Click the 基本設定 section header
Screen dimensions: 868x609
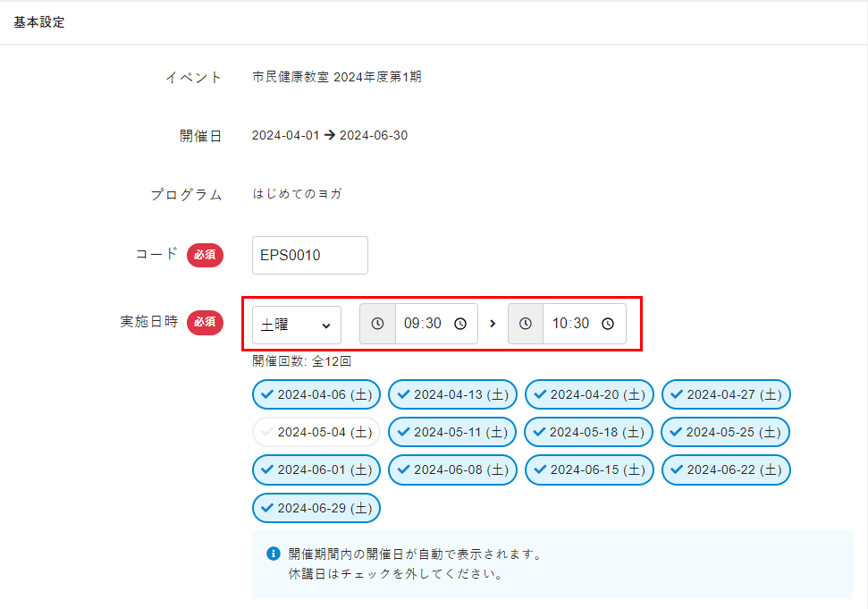tap(39, 22)
